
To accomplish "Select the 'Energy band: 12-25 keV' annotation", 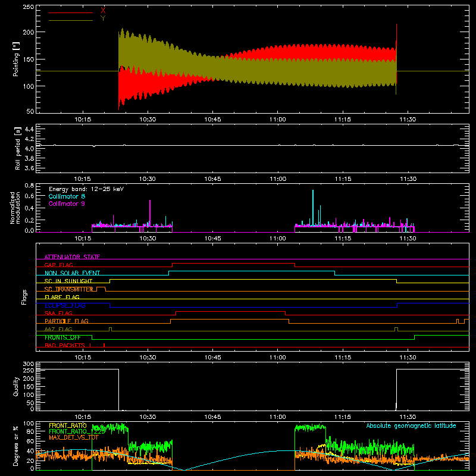I will click(86, 189).
